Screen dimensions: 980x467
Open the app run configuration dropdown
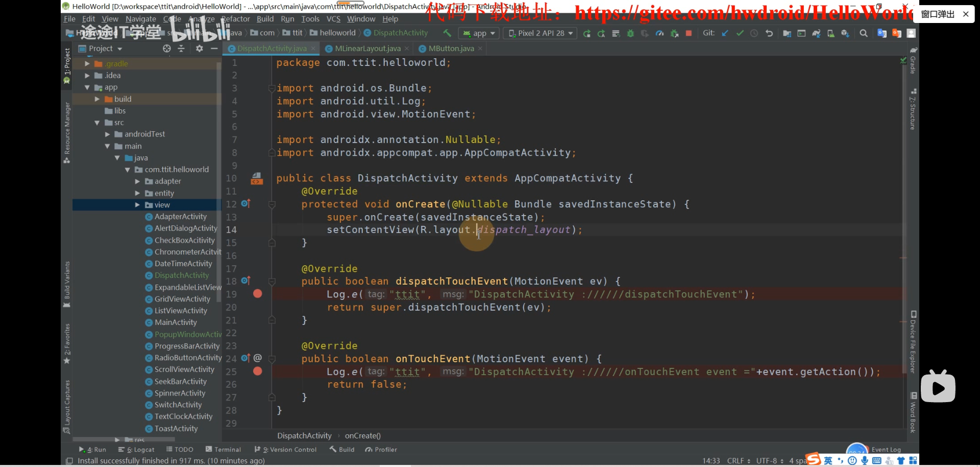click(479, 33)
